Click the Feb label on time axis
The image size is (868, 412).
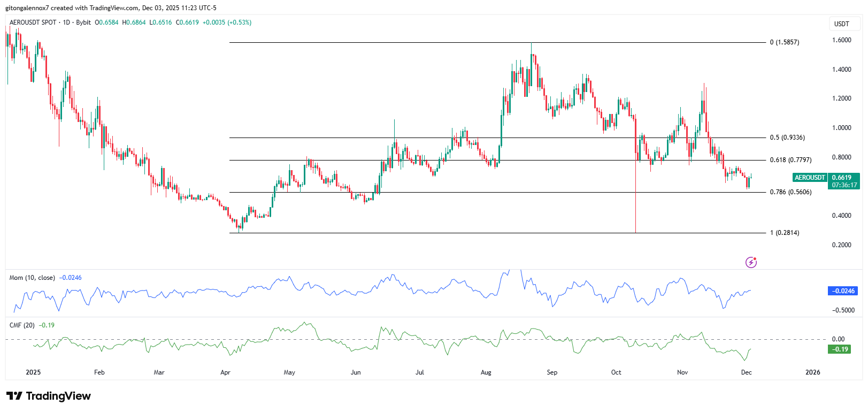pos(99,372)
